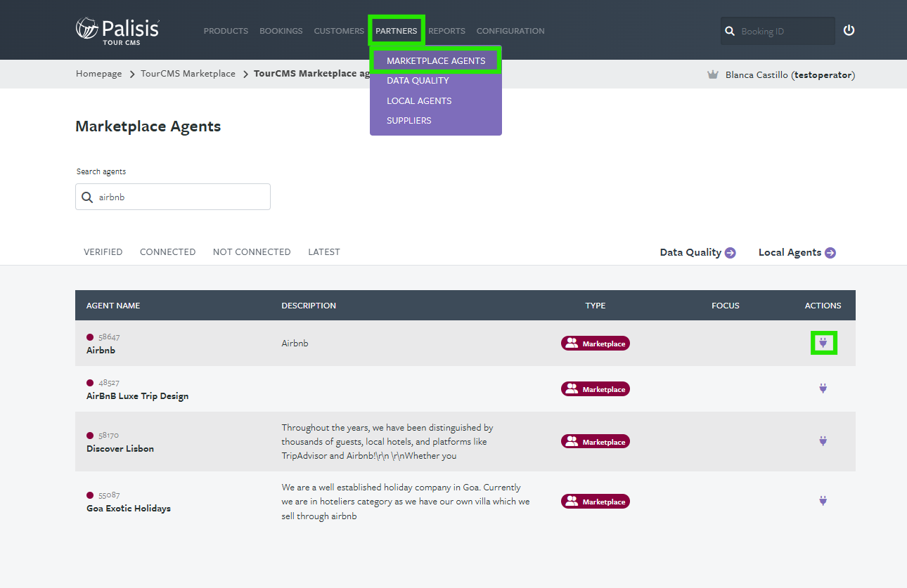The height and width of the screenshot is (588, 907).
Task: Go to Homepage breadcrumb link
Action: (99, 74)
